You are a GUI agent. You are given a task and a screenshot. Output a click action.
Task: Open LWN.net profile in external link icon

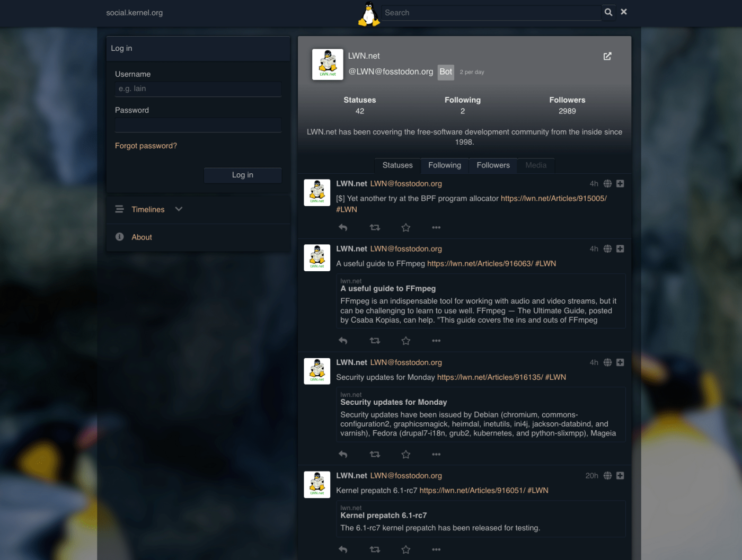[607, 56]
